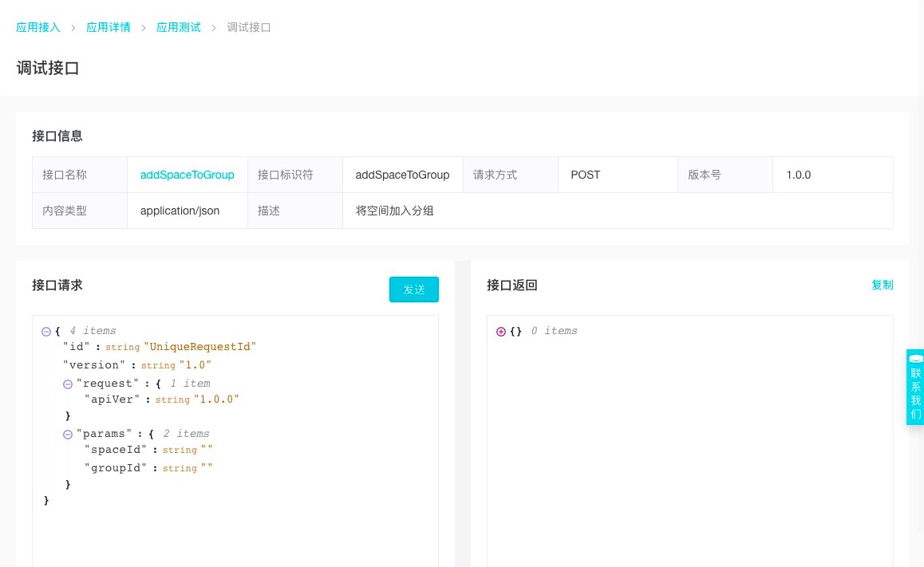
Task: Edit the version value "1.0"
Action: [x=195, y=365]
